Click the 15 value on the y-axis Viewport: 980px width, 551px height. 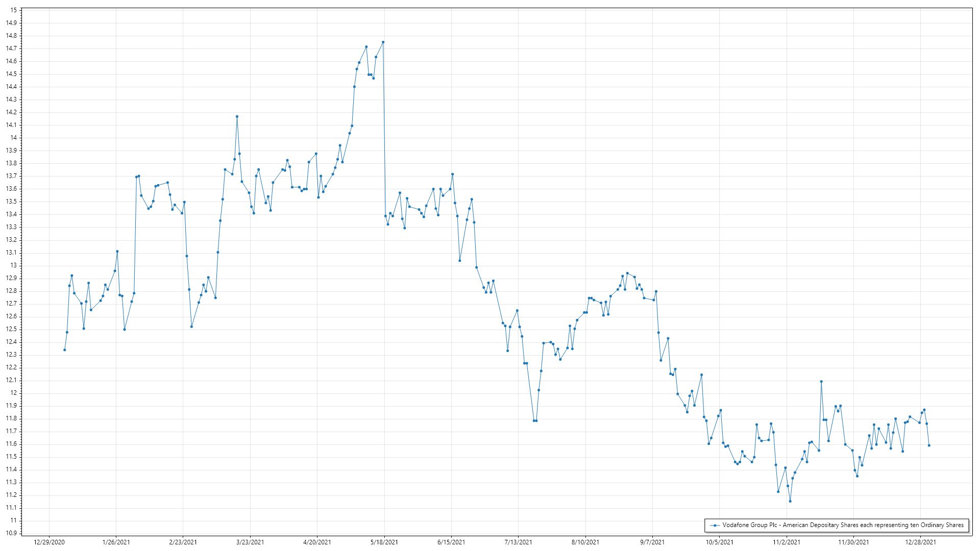[13, 10]
